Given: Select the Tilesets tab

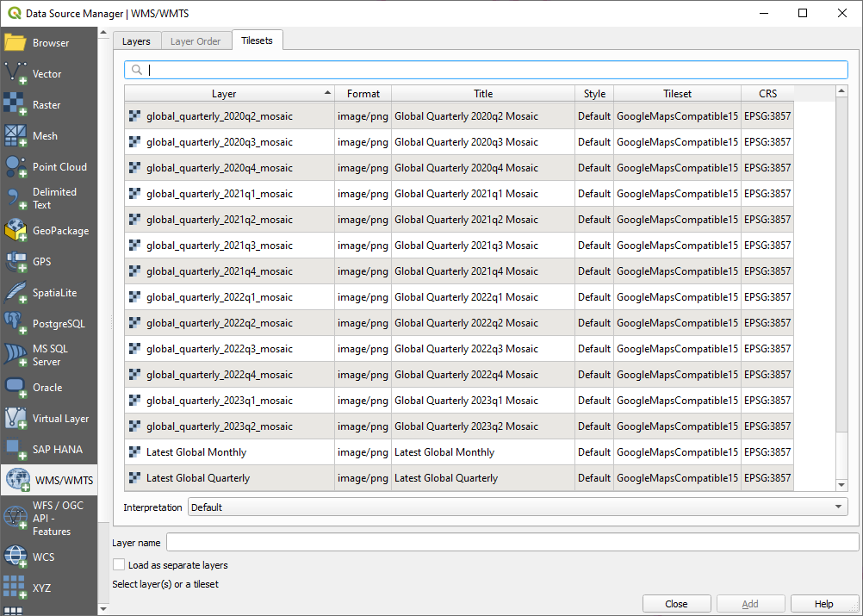Looking at the screenshot, I should pos(257,40).
